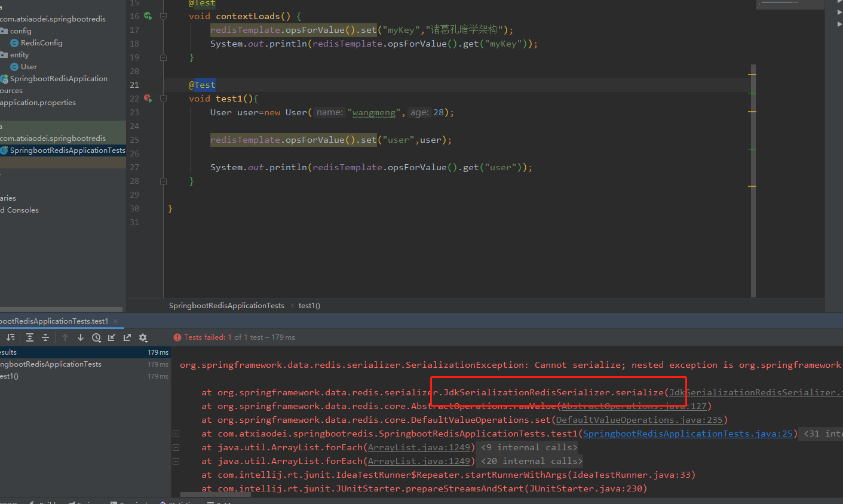Open test runner settings gear
Screen dimensions: 843x504
tap(143, 337)
